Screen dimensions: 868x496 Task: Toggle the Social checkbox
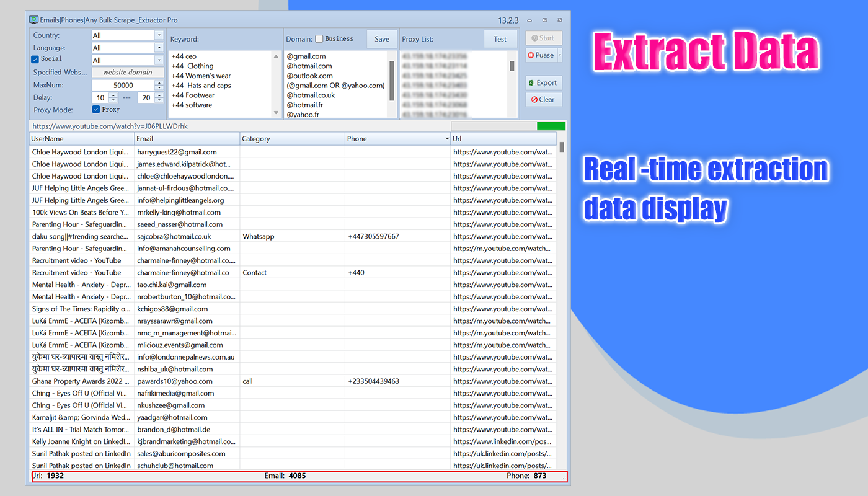coord(35,59)
